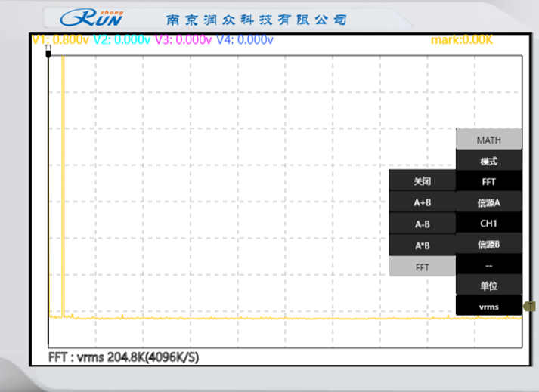Viewport: 539px width, 392px height.
Task: Select the A*B math operation
Action: [x=422, y=245]
